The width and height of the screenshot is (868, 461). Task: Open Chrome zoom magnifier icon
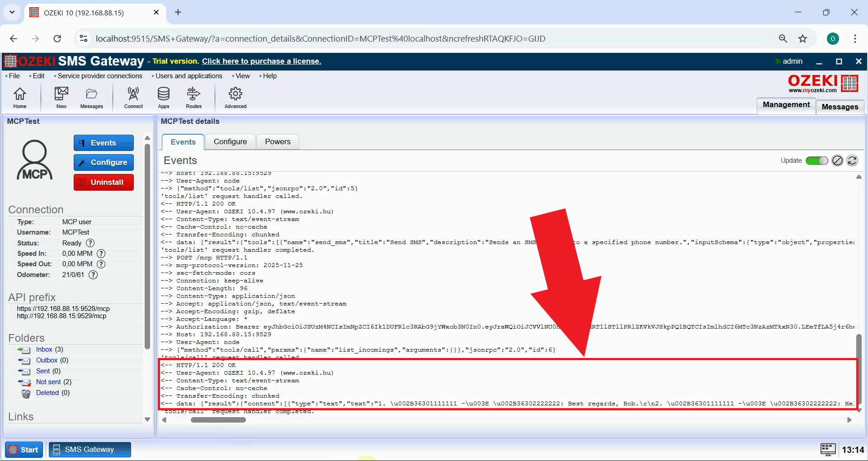783,38
